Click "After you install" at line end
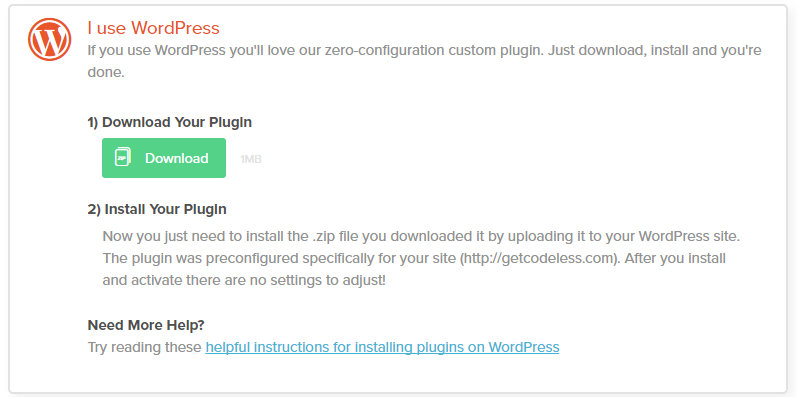The image size is (797, 397). (x=675, y=258)
